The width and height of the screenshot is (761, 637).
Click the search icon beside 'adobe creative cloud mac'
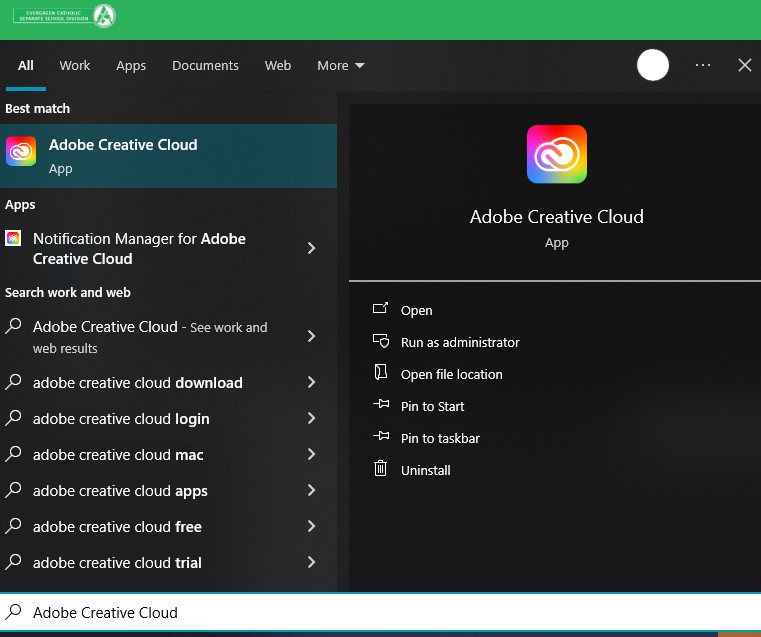click(14, 454)
